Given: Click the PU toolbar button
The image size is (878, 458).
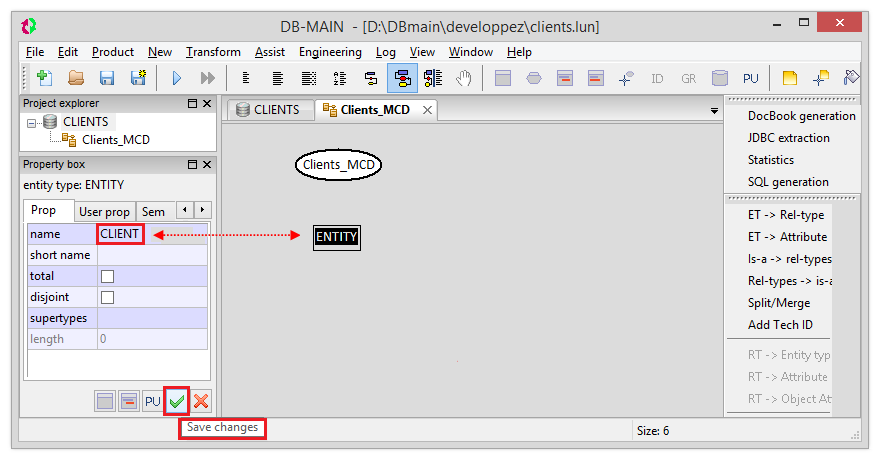Looking at the screenshot, I should coord(750,78).
